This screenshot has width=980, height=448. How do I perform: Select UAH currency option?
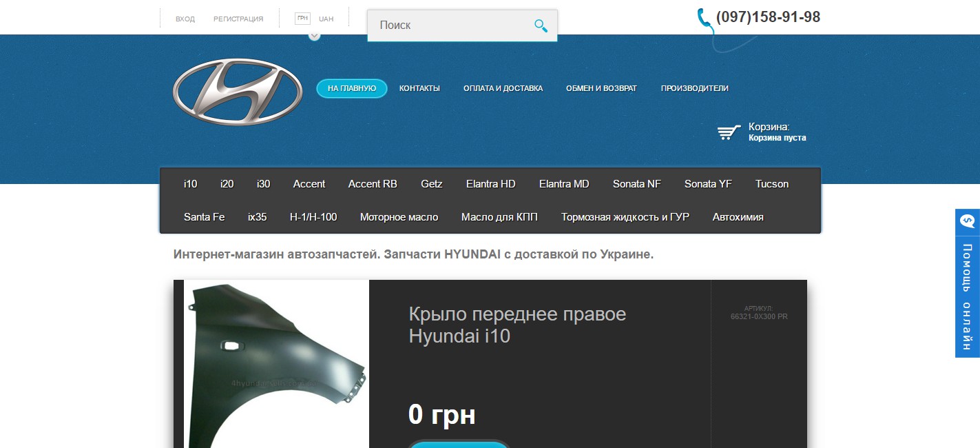[326, 19]
